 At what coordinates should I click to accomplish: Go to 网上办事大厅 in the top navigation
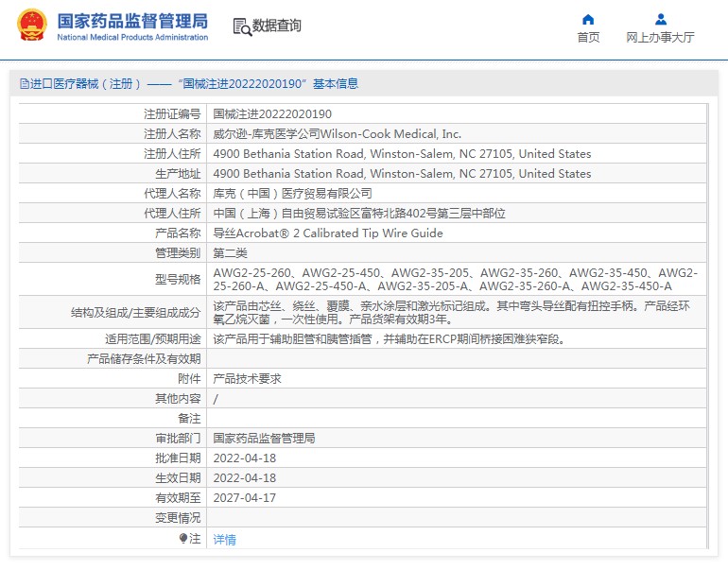[660, 37]
